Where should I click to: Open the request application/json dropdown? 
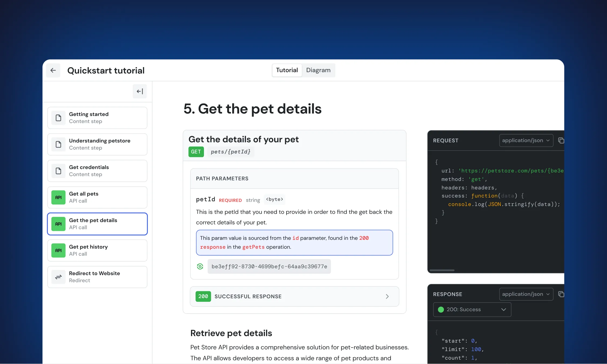click(526, 140)
